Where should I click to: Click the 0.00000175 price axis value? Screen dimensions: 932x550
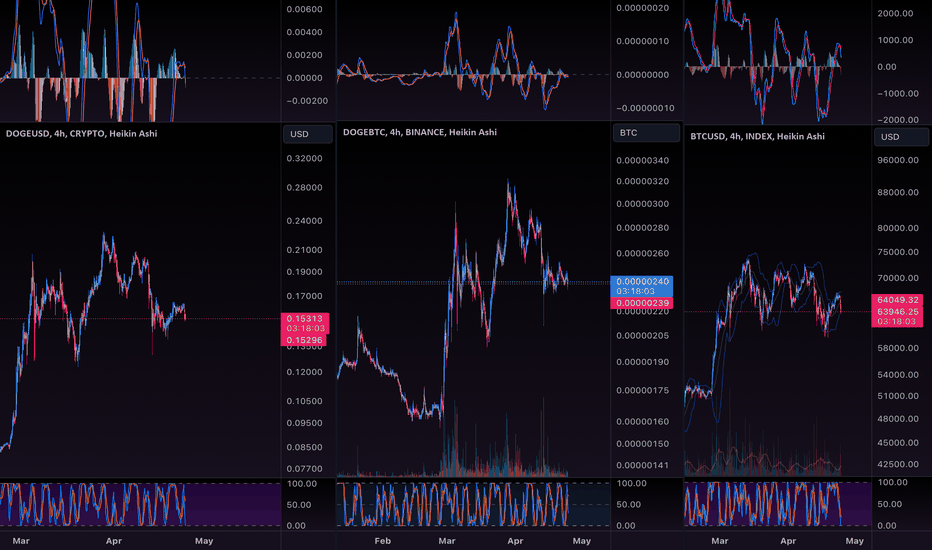pyautogui.click(x=643, y=391)
